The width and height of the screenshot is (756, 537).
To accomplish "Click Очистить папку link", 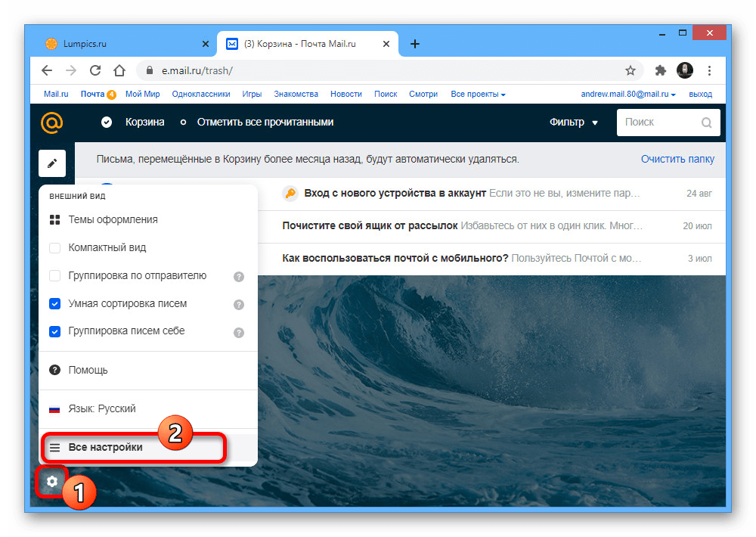I will [x=677, y=160].
